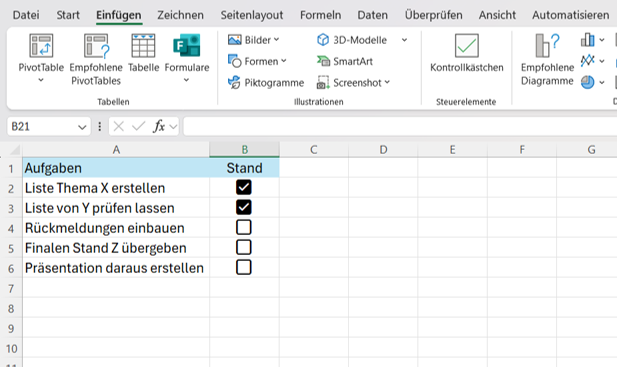The width and height of the screenshot is (617, 367).
Task: Check the box for Rückmeldungen einbauen
Action: click(244, 227)
